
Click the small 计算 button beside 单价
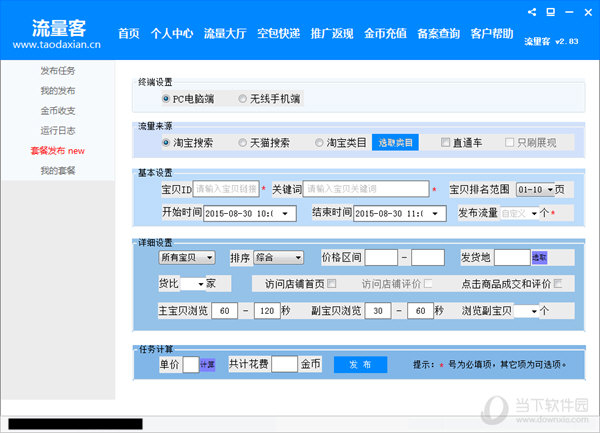207,365
